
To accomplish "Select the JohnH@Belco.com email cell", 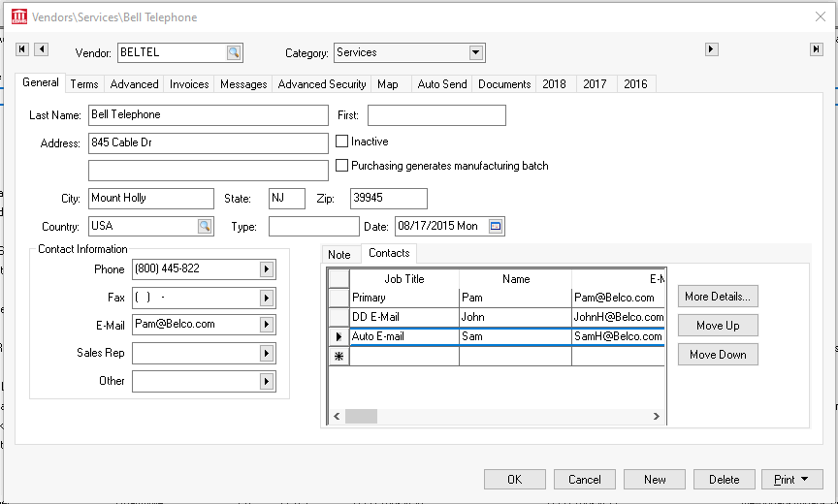I will point(619,317).
